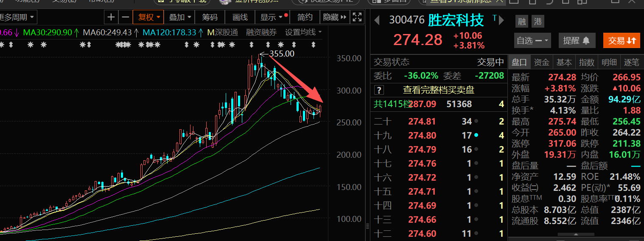Switch to the 盘口 tab
Viewport: 644px width, 241px height.
[x=519, y=62]
